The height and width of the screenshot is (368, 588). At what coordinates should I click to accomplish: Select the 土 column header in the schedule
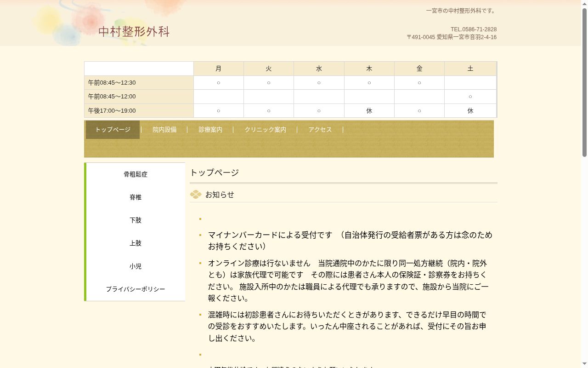coord(470,69)
